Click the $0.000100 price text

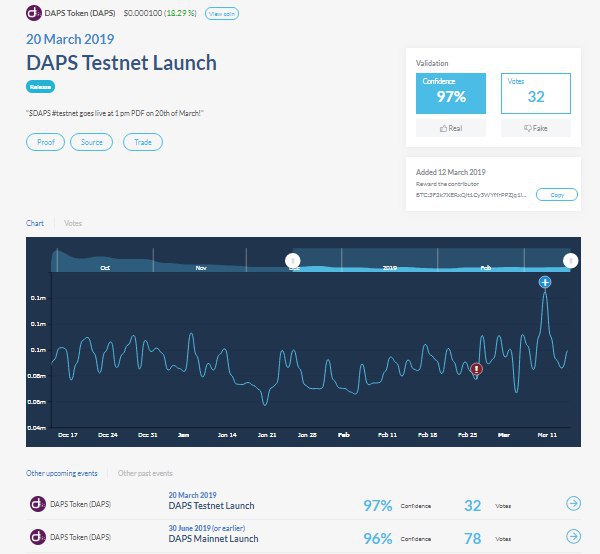(x=143, y=13)
